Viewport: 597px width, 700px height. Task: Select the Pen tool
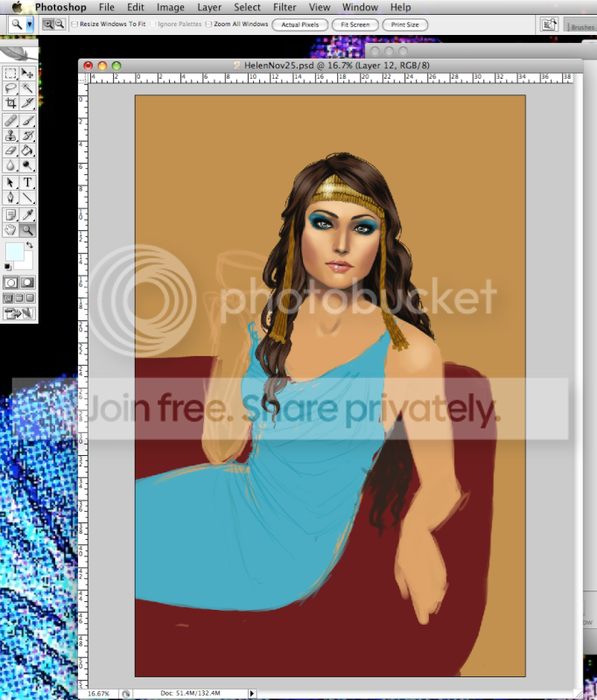point(11,198)
